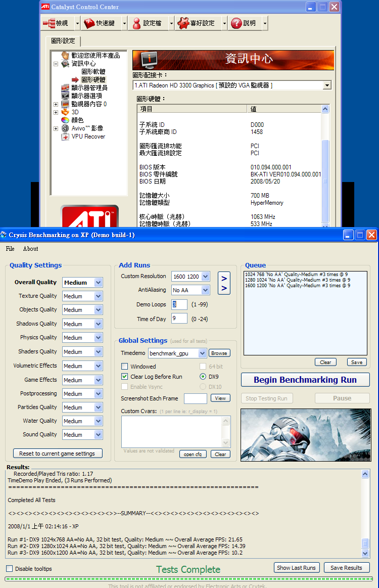Enable the Windowed checkbox
379x588 pixels.
(125, 367)
